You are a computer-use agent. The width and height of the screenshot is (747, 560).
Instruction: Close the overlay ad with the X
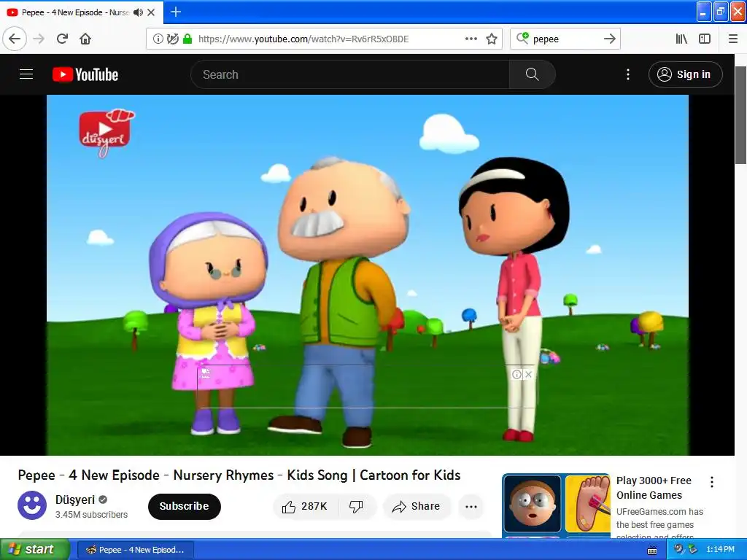coord(528,374)
